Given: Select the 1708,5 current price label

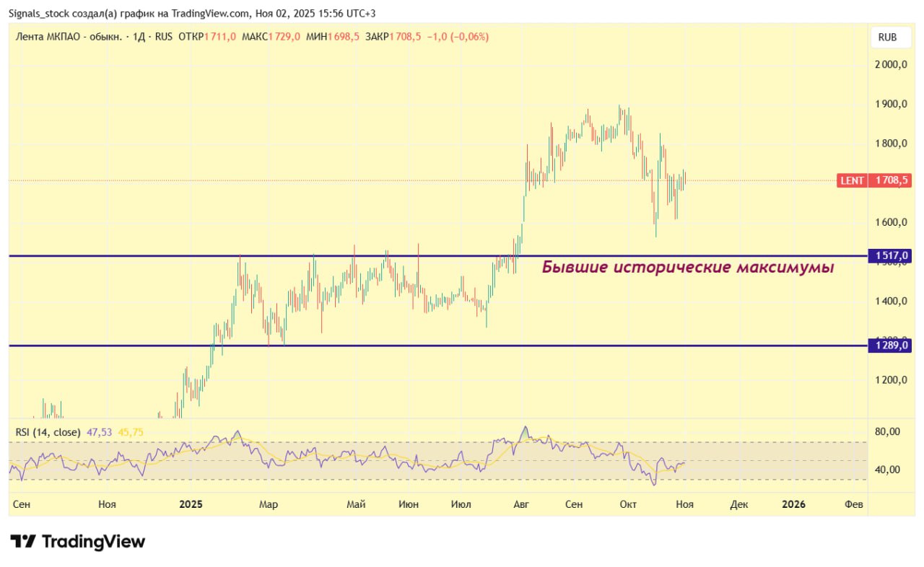Looking at the screenshot, I should click(x=892, y=180).
